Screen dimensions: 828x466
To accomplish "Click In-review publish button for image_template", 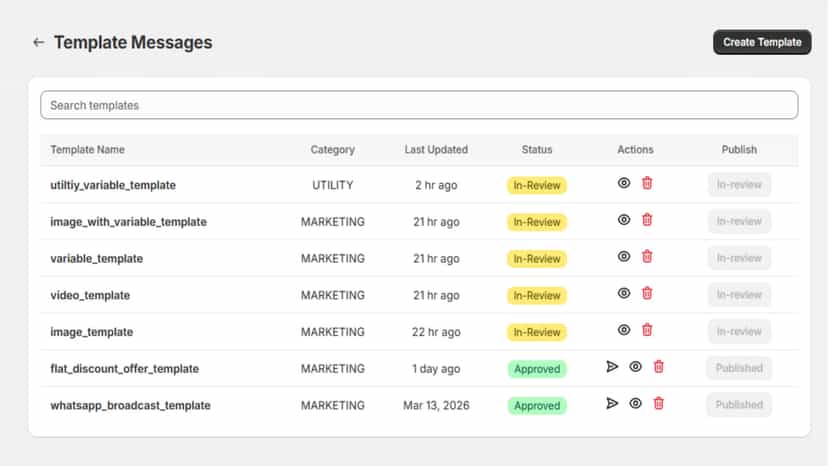I will tap(739, 332).
